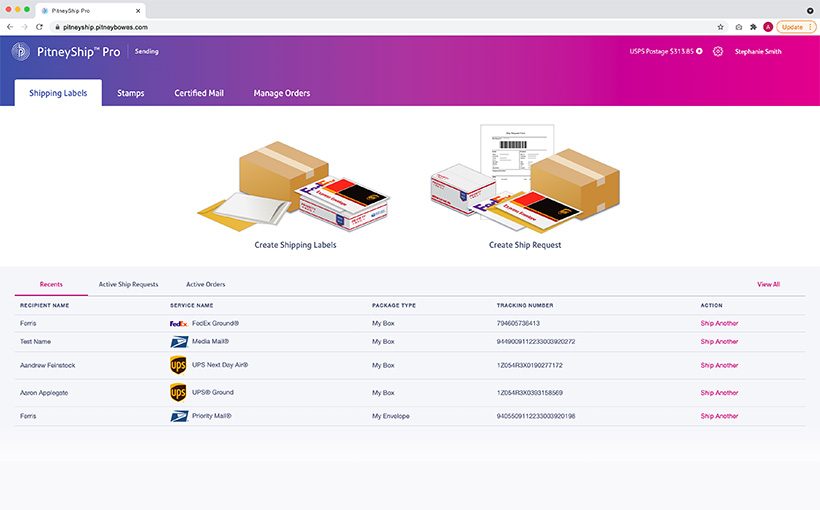Open the Stephanie Smith account menu
The height and width of the screenshot is (510, 820).
point(757,52)
